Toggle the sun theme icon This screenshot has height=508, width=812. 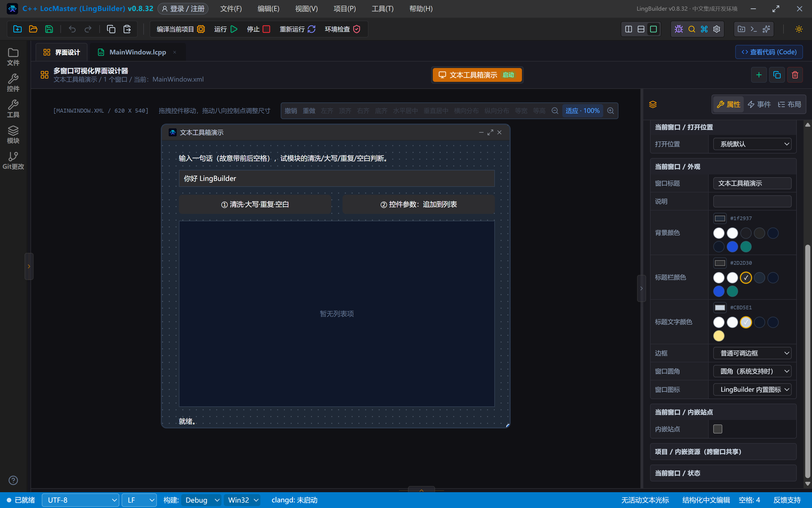(799, 29)
